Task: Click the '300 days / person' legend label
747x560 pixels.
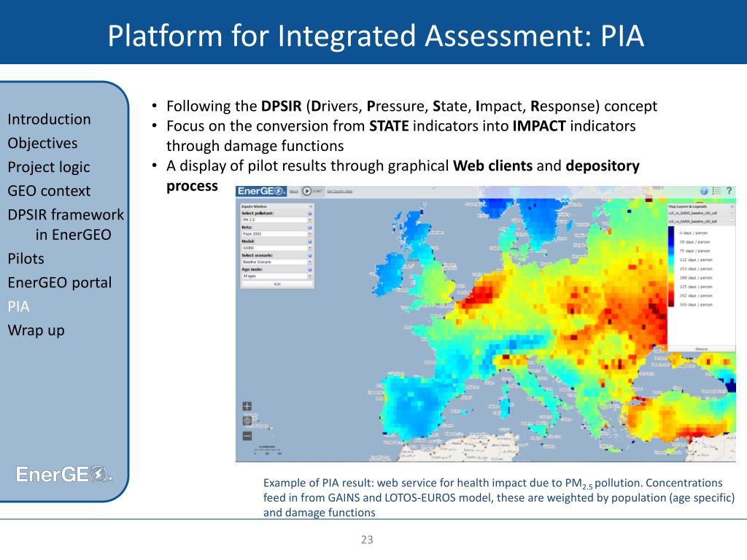Action: 695,305
